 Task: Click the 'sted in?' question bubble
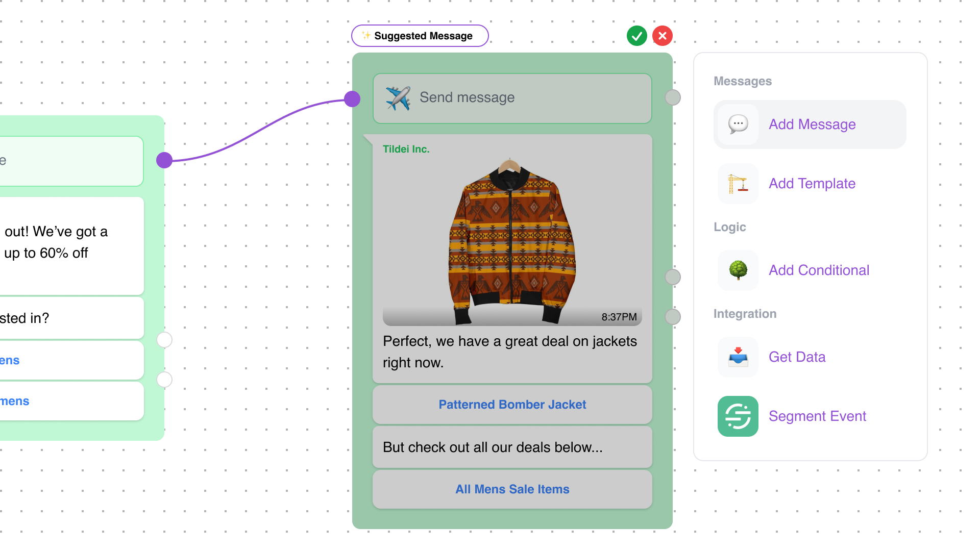(x=71, y=318)
